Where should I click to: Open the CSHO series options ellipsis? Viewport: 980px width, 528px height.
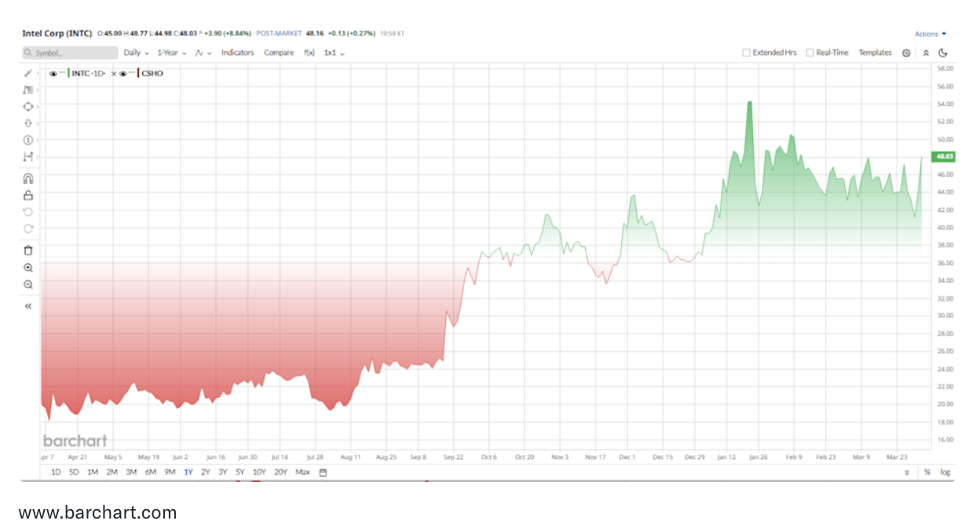[132, 73]
